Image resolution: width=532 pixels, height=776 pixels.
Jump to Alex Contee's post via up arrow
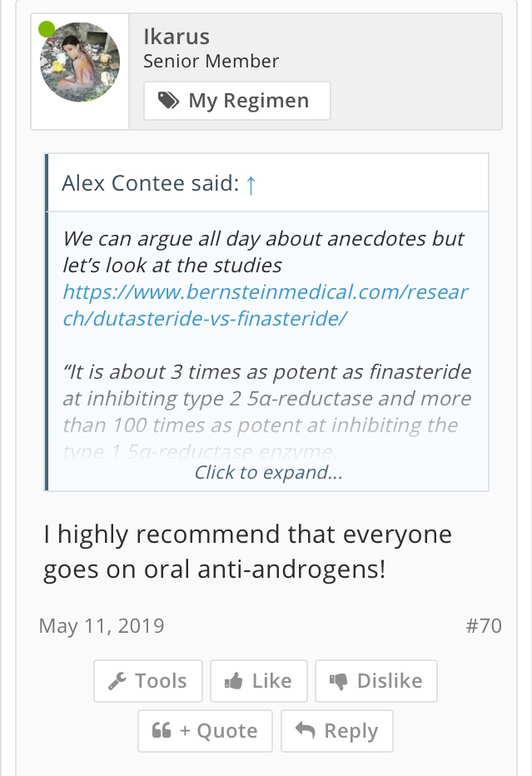point(251,184)
